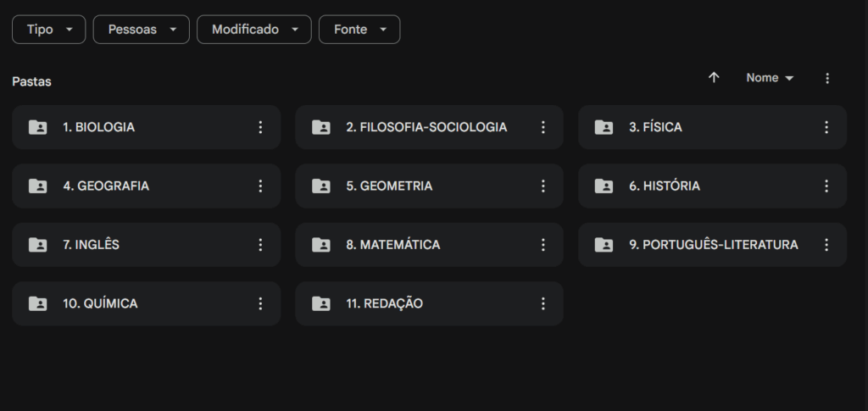Open more options for 2. FILOSOFIA-SOCIOLOGIA

pyautogui.click(x=543, y=127)
